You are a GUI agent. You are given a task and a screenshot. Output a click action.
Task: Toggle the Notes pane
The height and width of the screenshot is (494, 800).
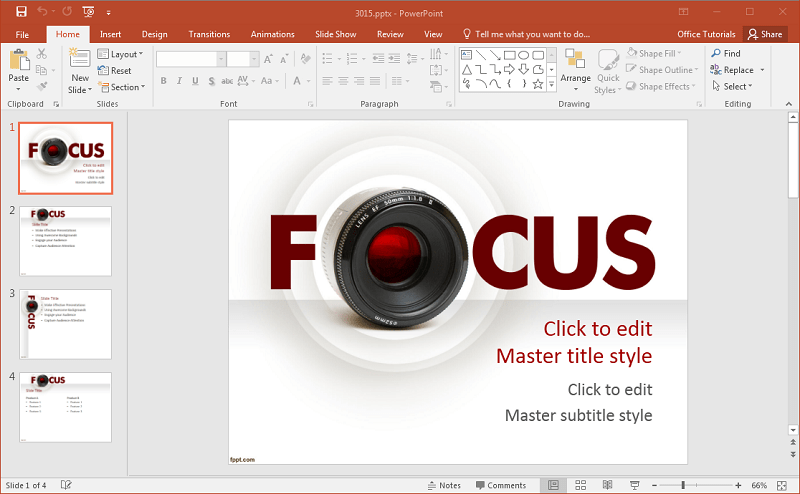443,485
